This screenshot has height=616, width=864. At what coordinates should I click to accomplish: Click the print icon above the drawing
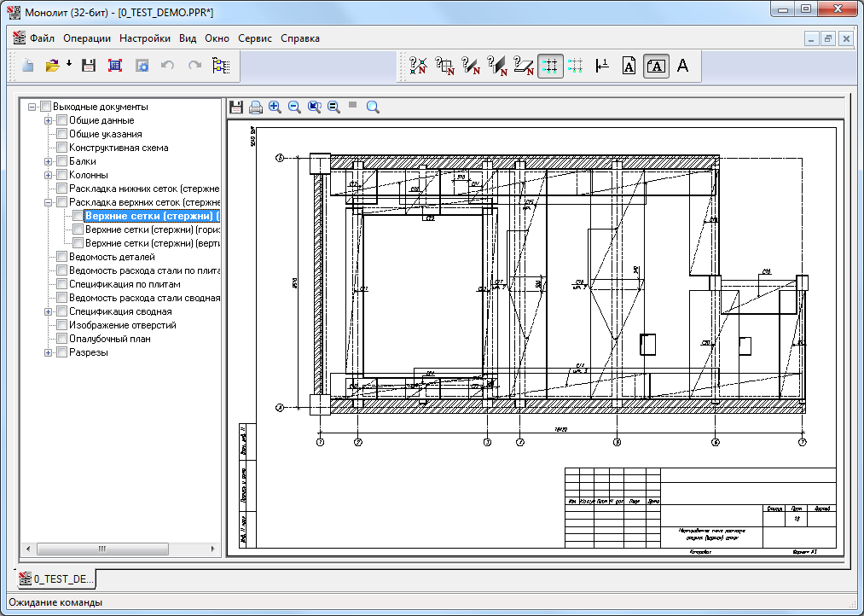tap(255, 107)
